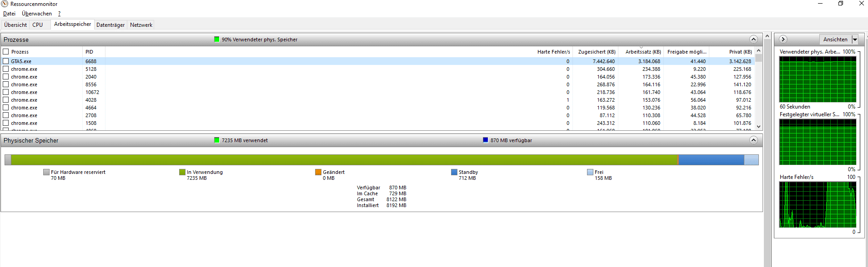The height and width of the screenshot is (267, 868).
Task: Switch to the Netzwerk tab
Action: click(x=141, y=25)
